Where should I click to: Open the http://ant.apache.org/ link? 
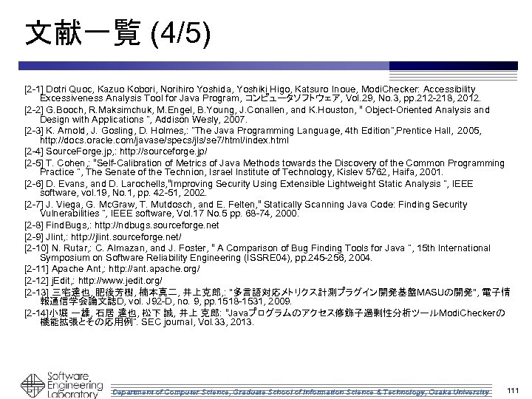tap(154, 269)
